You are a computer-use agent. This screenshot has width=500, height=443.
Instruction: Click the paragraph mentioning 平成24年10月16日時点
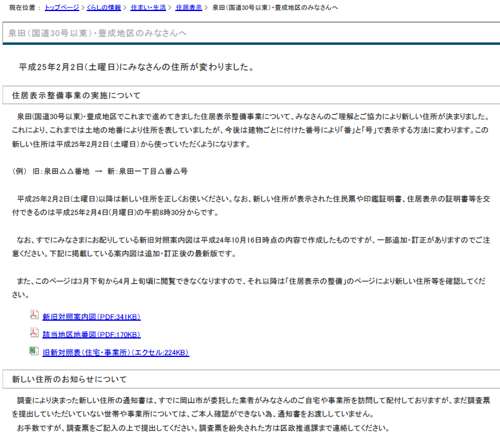[251, 247]
